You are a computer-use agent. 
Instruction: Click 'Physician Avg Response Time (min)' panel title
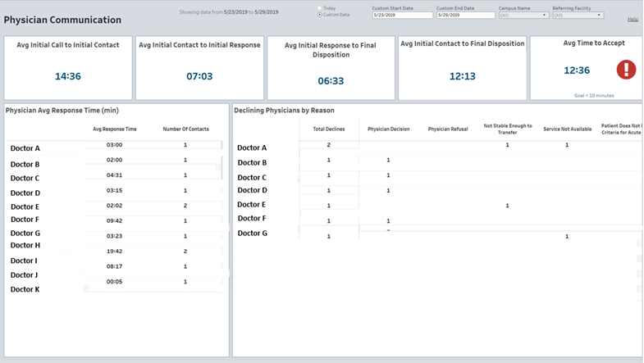(62, 110)
